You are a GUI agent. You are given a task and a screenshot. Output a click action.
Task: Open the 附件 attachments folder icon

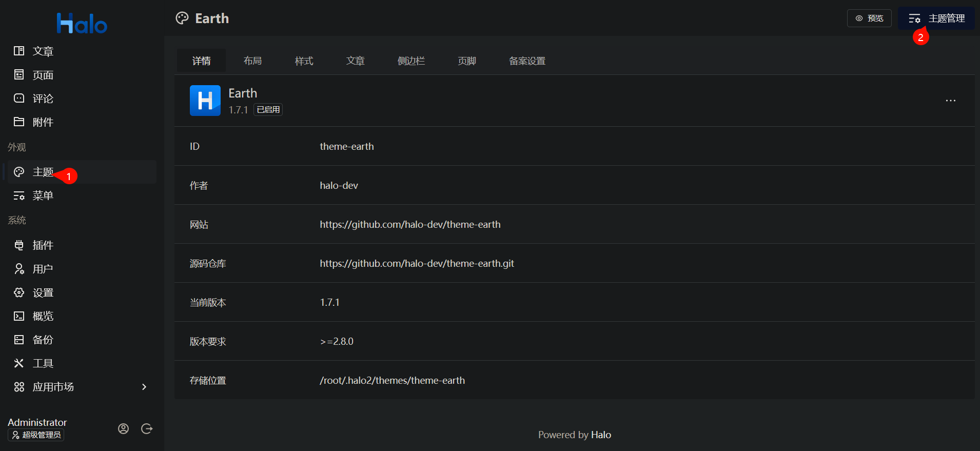pos(19,122)
